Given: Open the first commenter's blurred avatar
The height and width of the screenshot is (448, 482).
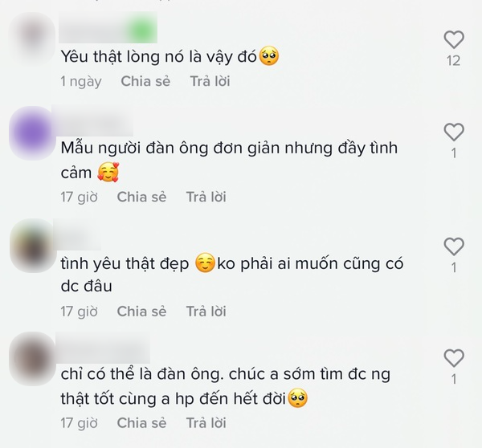Looking at the screenshot, I should (x=32, y=39).
